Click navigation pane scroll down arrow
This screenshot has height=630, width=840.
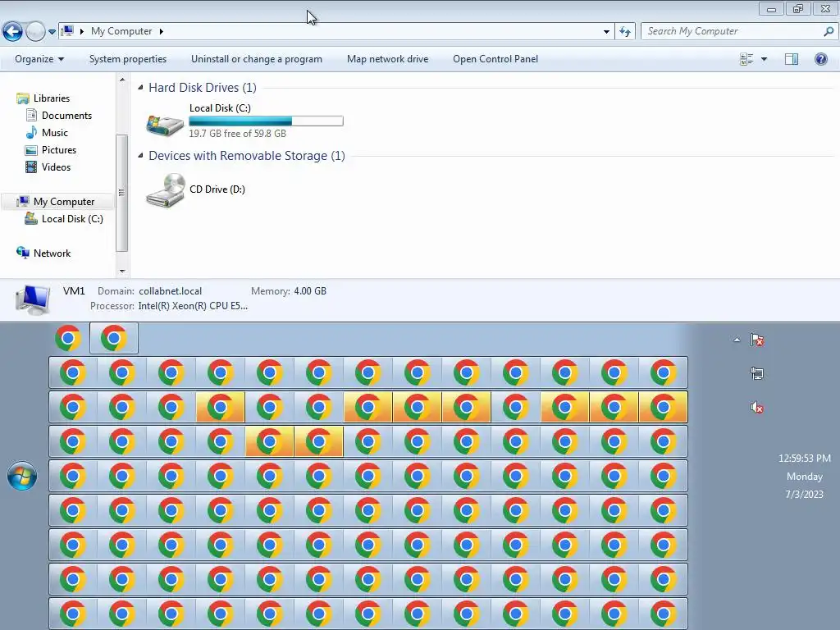coord(122,271)
